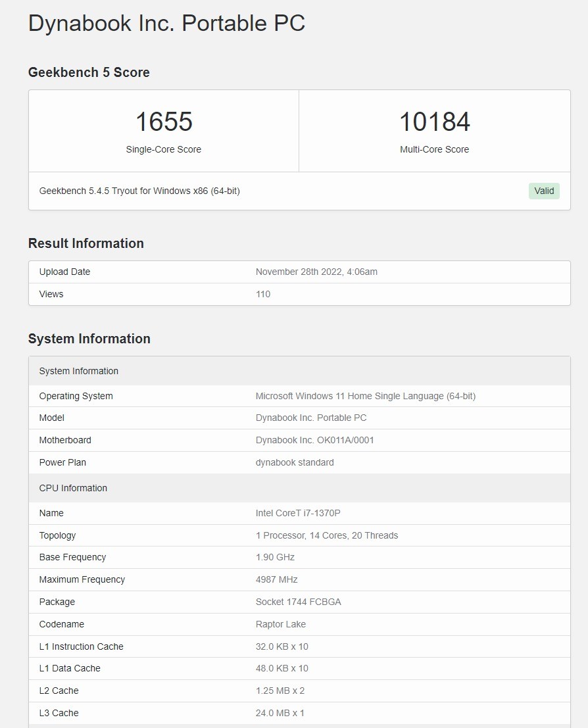Select the November 28th 2022, 4:06am value
This screenshot has height=728, width=588.
[x=316, y=272]
